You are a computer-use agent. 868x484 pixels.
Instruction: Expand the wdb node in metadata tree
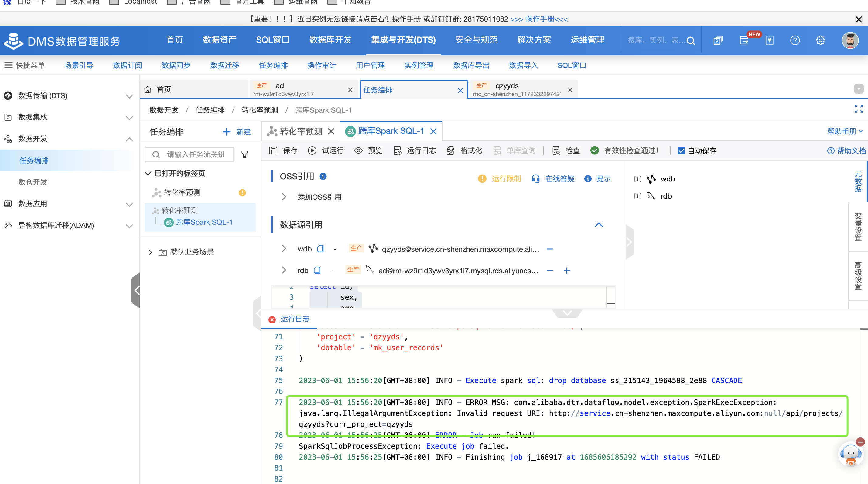point(637,179)
